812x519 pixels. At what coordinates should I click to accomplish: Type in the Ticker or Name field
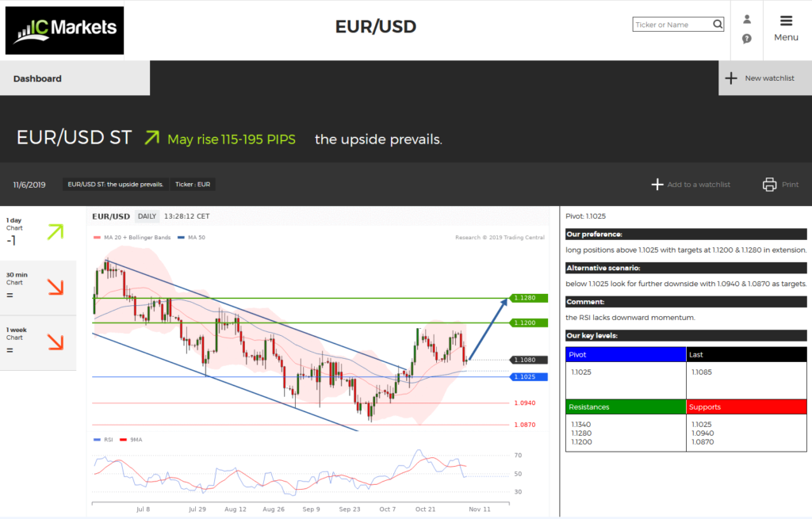point(672,25)
